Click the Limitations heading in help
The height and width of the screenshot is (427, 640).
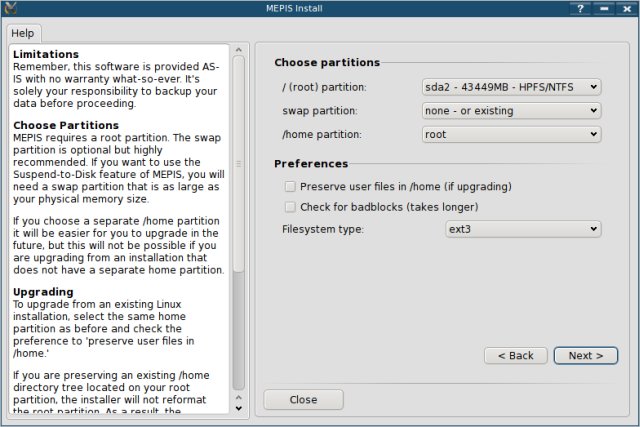[46, 54]
